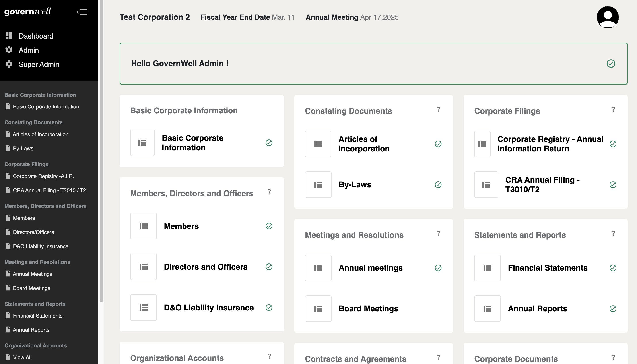Show help for Meetings and Resolutions
Screen dimensions: 637x364
[438, 234]
